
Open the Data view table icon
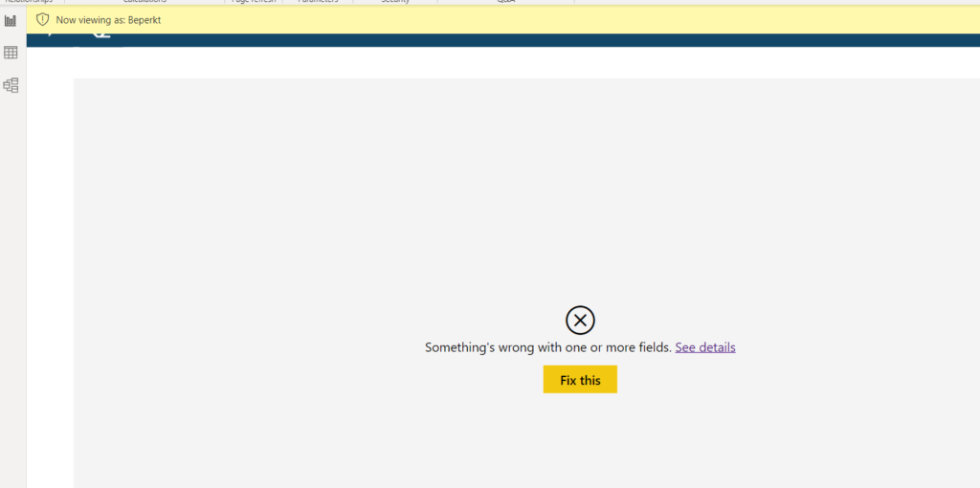point(11,53)
